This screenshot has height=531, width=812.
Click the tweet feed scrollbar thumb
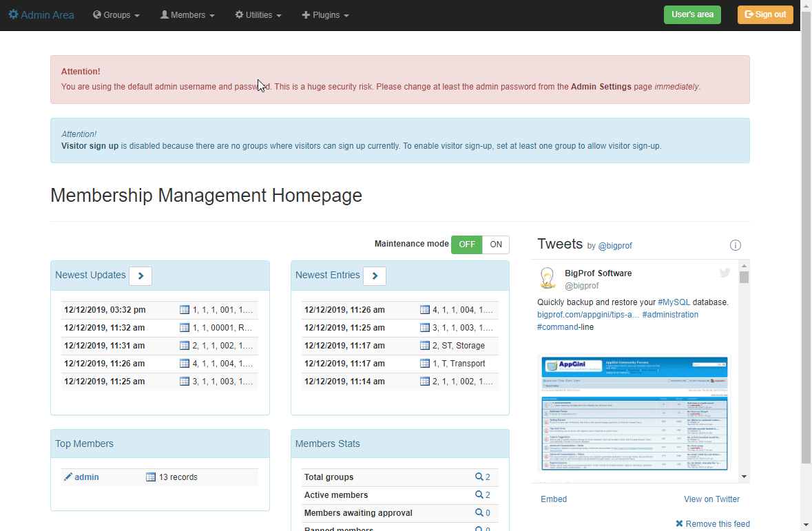(744, 278)
